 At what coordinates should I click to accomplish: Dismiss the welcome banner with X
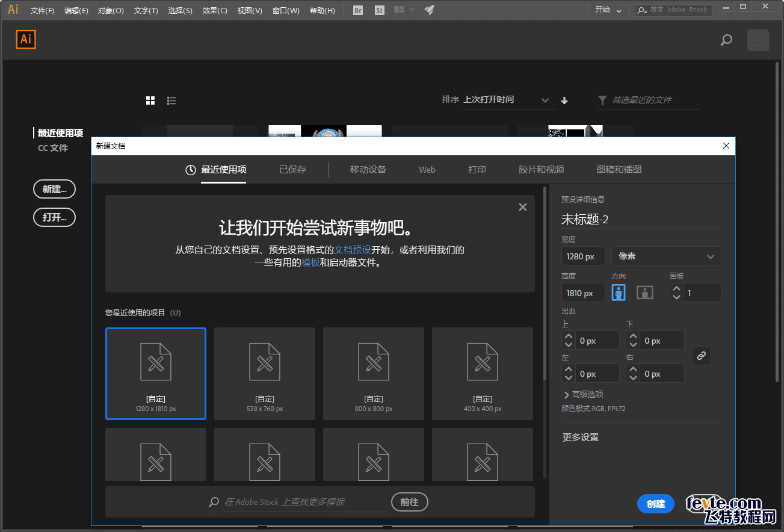[522, 207]
